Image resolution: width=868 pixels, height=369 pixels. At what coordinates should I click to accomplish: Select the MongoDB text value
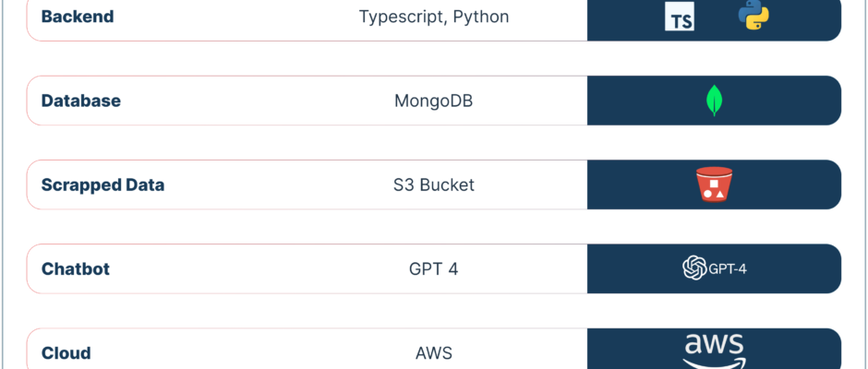(x=433, y=101)
